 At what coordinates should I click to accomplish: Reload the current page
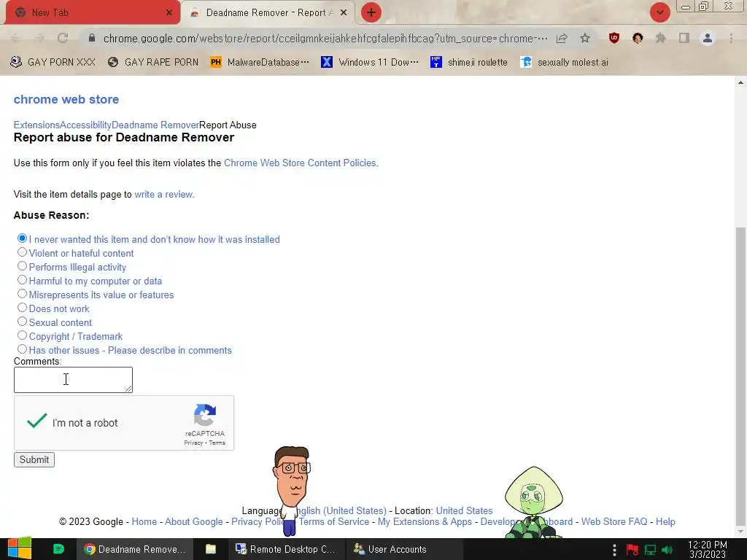click(63, 38)
